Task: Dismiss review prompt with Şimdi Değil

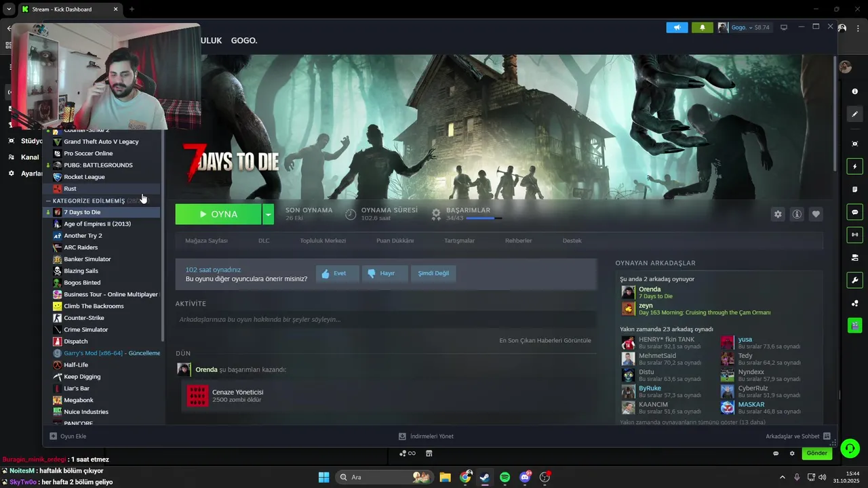Action: coord(433,274)
